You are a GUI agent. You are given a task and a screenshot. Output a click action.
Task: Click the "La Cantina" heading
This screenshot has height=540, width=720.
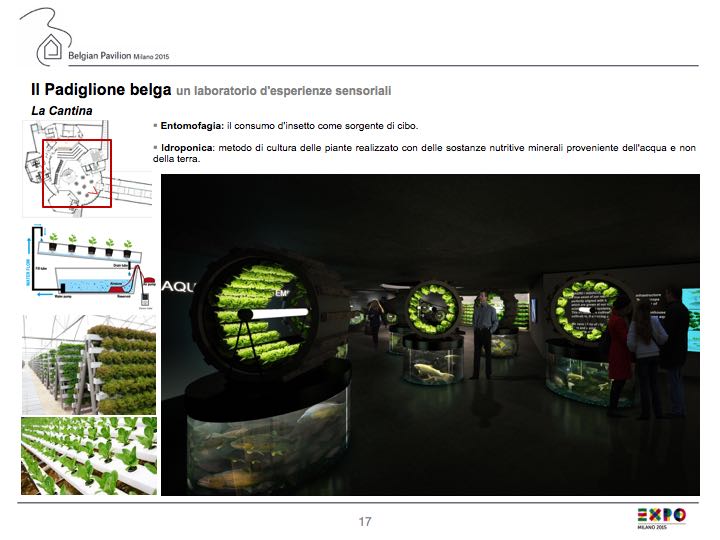click(x=62, y=109)
